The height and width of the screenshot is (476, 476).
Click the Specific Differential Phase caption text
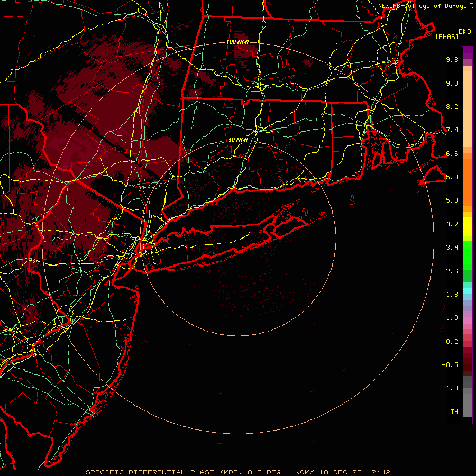click(237, 472)
